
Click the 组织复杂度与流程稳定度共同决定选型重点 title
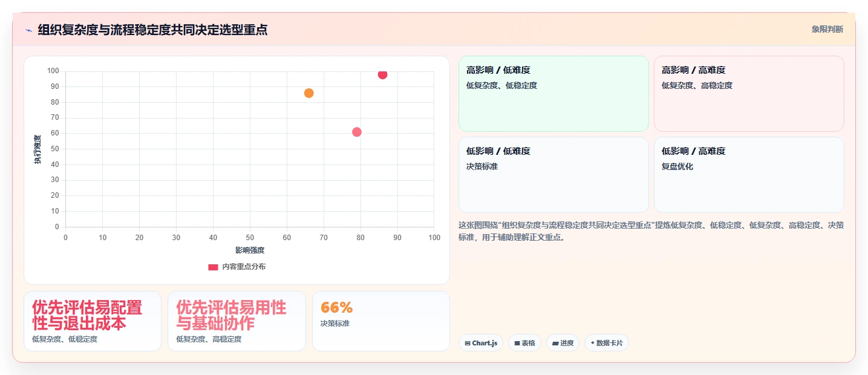(x=152, y=30)
